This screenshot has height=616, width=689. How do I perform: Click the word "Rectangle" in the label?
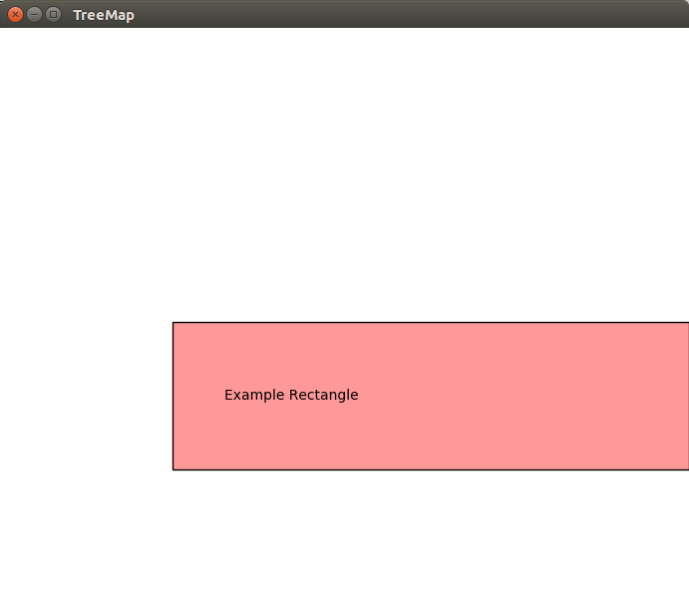pos(323,395)
